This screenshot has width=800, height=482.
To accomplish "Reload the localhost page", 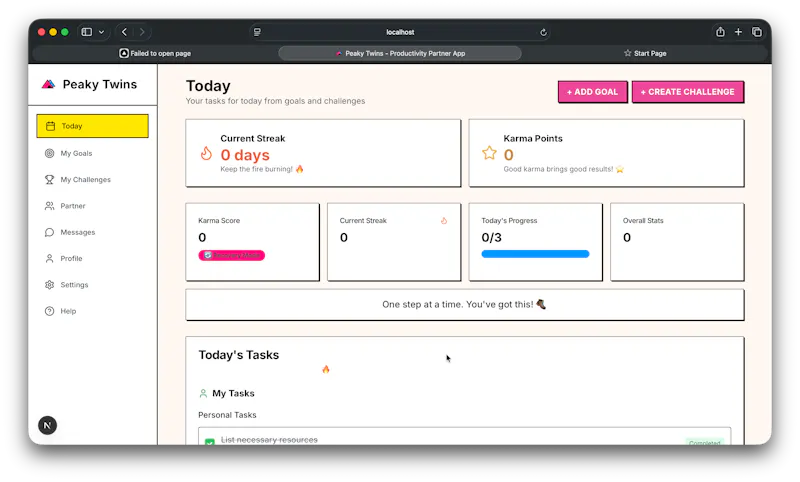I will tap(543, 32).
